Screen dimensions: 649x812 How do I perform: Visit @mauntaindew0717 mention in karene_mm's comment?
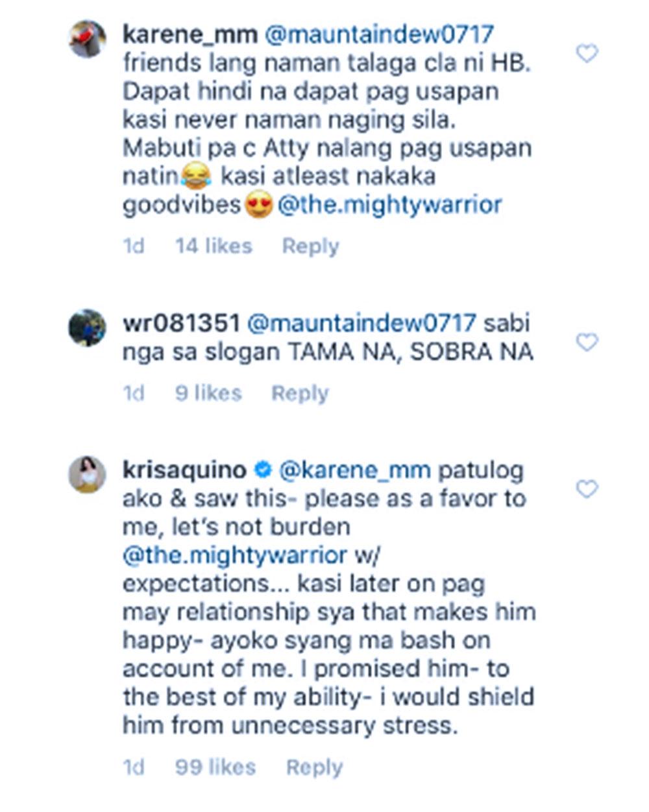click(x=380, y=35)
